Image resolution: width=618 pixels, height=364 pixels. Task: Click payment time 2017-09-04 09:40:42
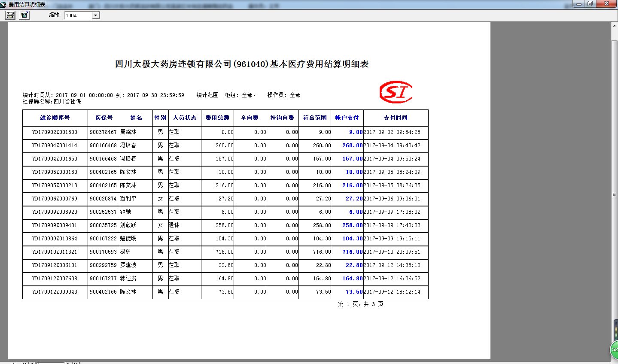tap(392, 146)
